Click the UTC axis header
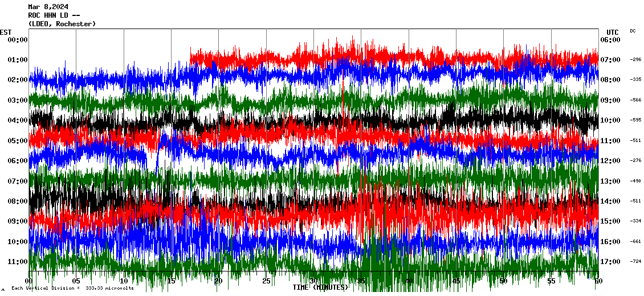 point(613,32)
